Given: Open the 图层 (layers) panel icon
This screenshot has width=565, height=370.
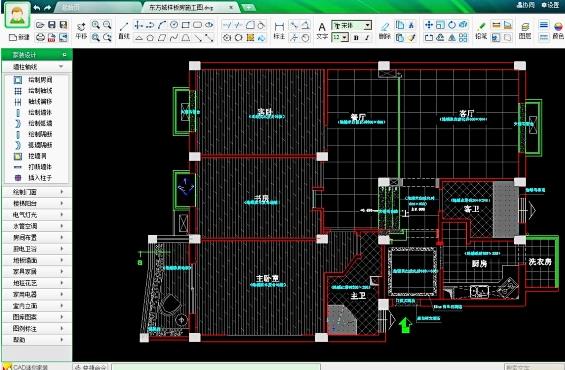Looking at the screenshot, I should coord(525,30).
